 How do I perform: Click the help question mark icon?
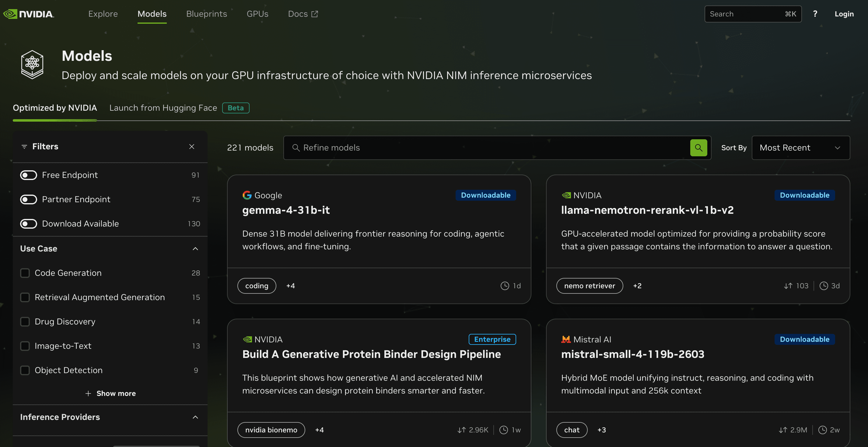(815, 14)
